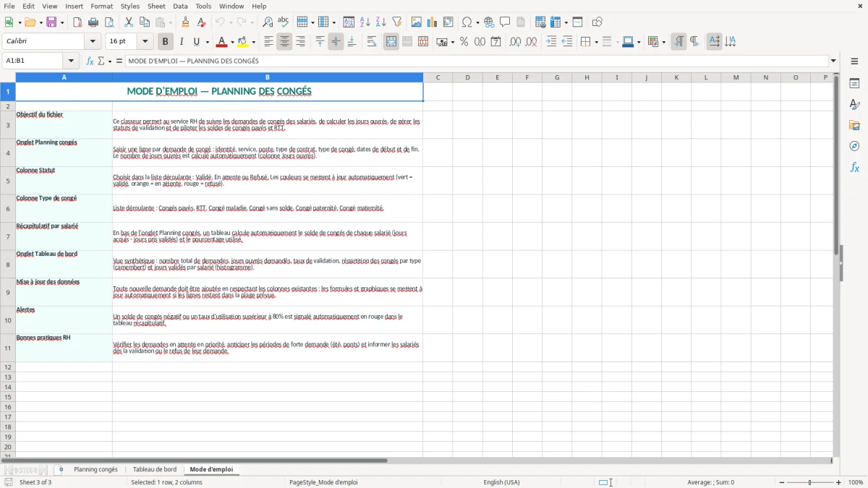Toggle the AutoFilter funnel icon
The image size is (868, 488).
pos(397,22)
